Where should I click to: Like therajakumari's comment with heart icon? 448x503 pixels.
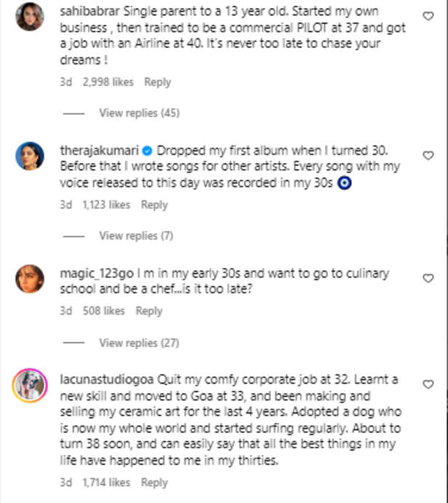coord(428,155)
